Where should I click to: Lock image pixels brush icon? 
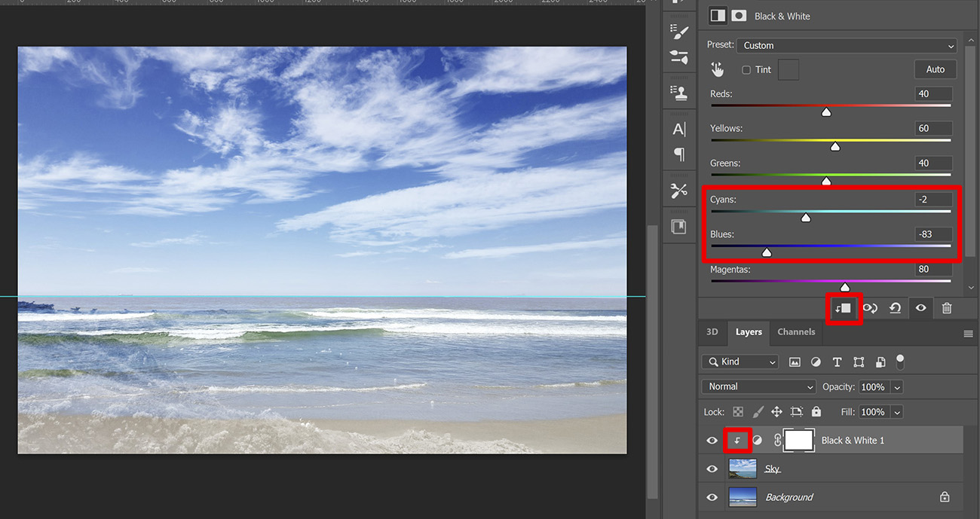[758, 412]
